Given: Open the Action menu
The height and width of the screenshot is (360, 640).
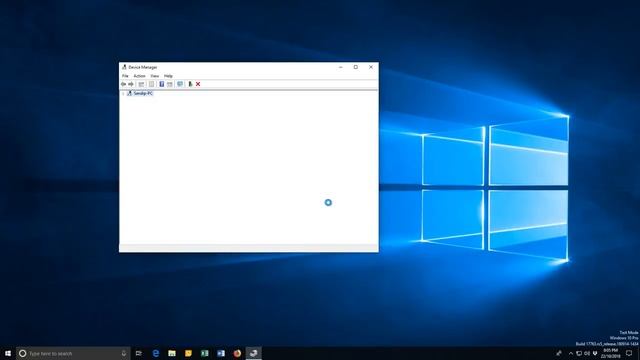Looking at the screenshot, I should click(x=139, y=76).
